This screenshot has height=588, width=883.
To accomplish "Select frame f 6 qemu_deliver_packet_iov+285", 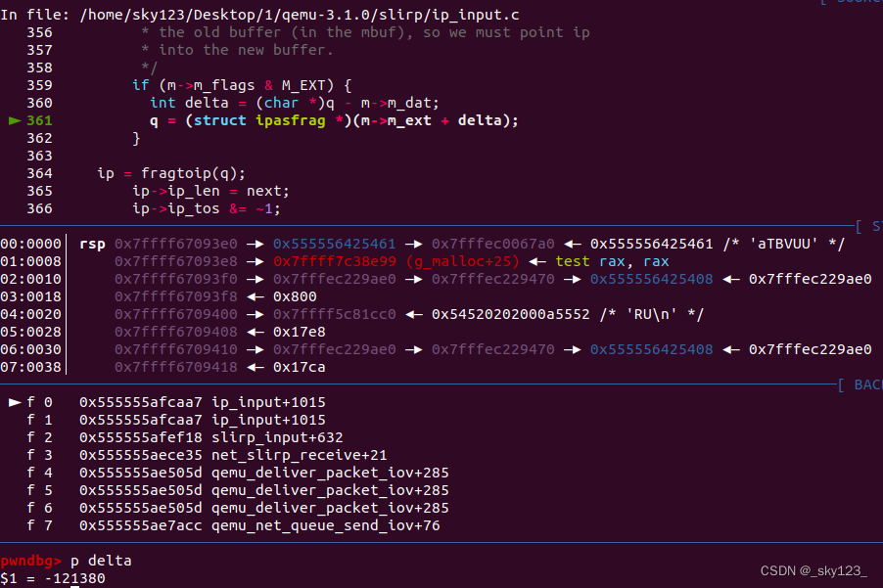I will click(238, 508).
